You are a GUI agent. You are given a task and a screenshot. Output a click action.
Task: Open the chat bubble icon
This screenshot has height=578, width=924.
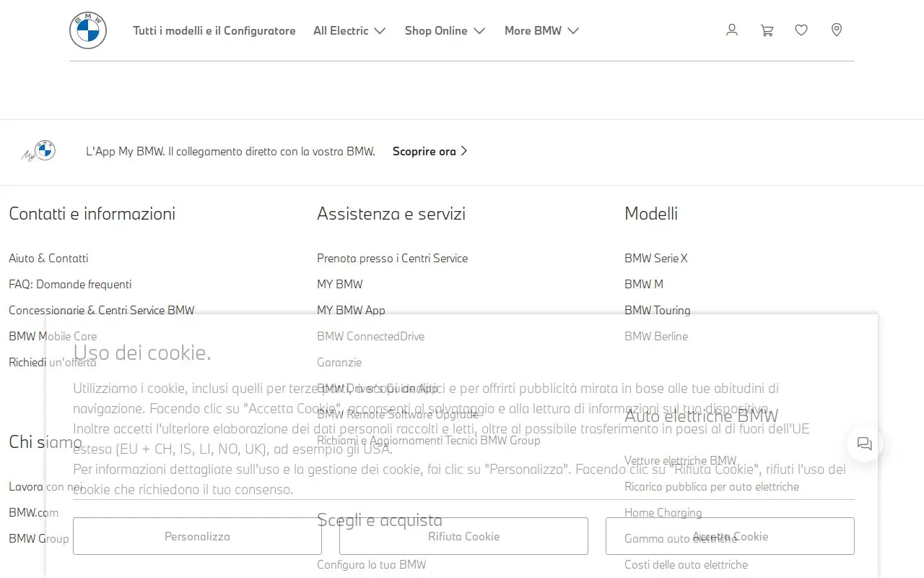coord(865,444)
